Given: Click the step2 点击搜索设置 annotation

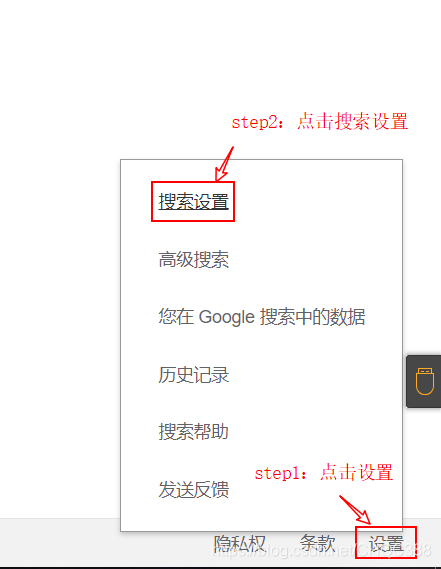Looking at the screenshot, I should coord(320,122).
